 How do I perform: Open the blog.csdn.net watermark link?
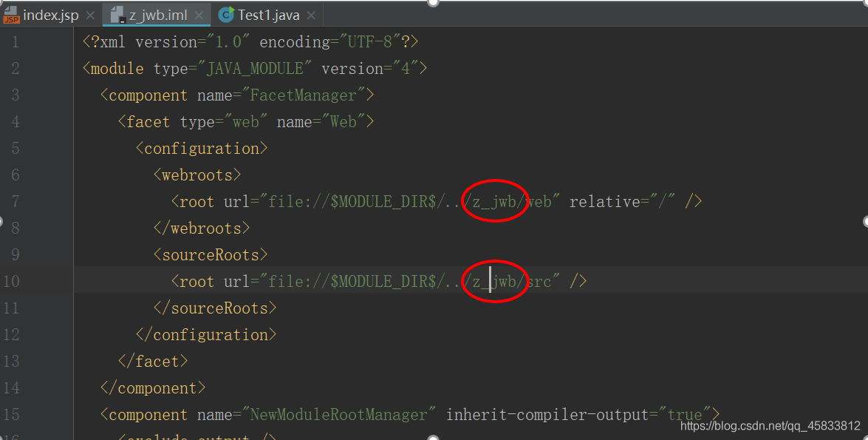[770, 426]
